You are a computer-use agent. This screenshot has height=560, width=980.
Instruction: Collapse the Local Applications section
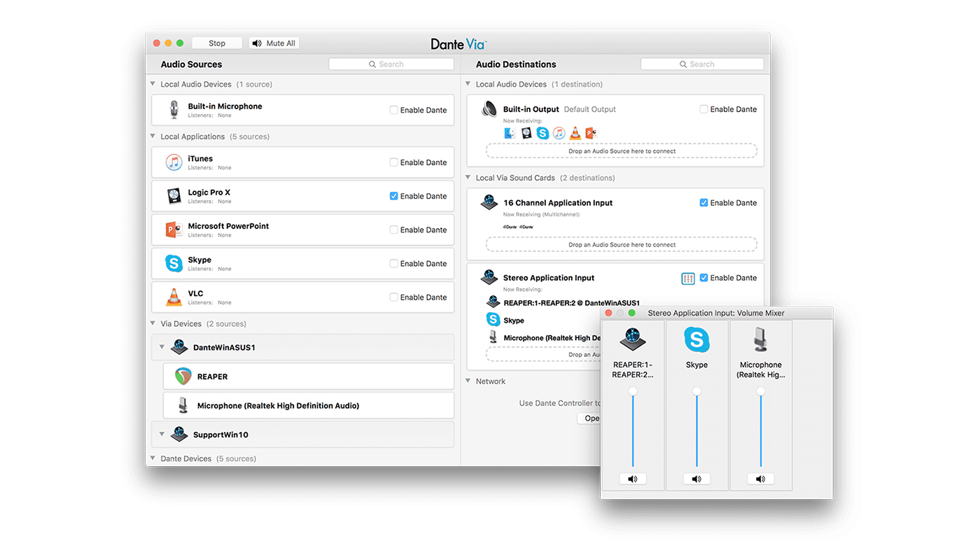153,136
